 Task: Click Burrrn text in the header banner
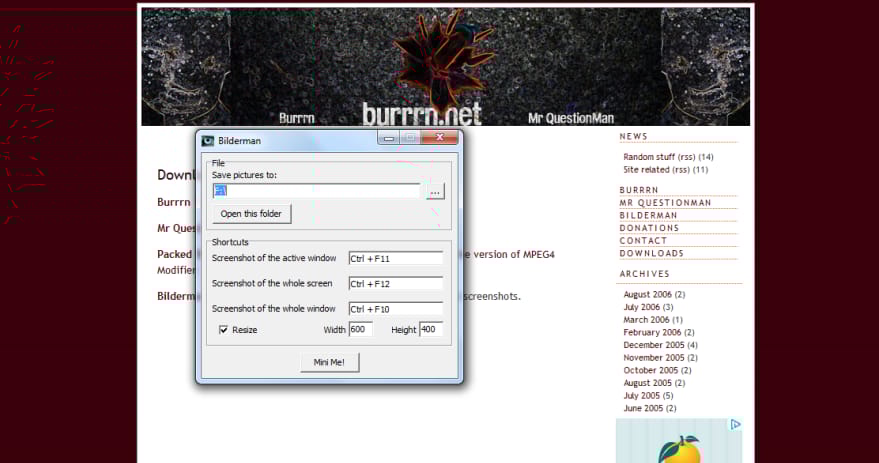pyautogui.click(x=297, y=119)
